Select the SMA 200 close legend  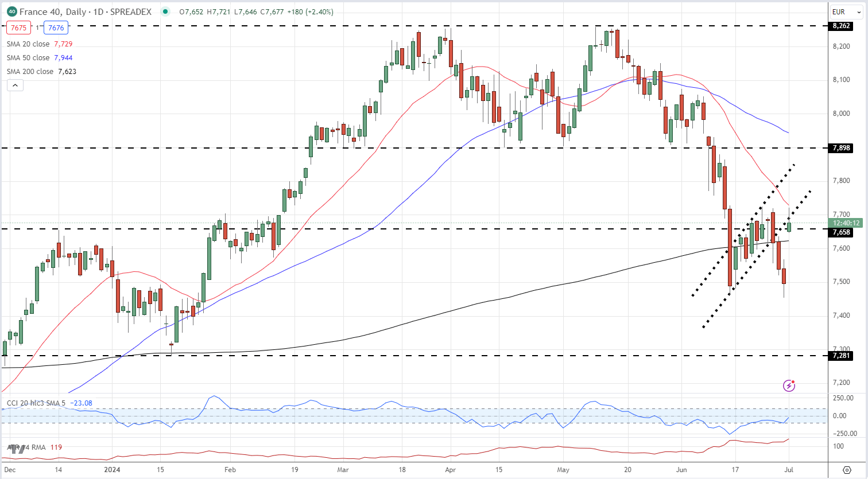click(30, 72)
